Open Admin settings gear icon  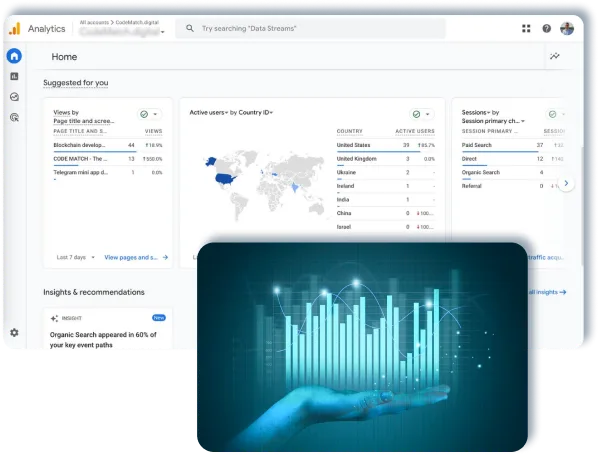click(x=14, y=333)
